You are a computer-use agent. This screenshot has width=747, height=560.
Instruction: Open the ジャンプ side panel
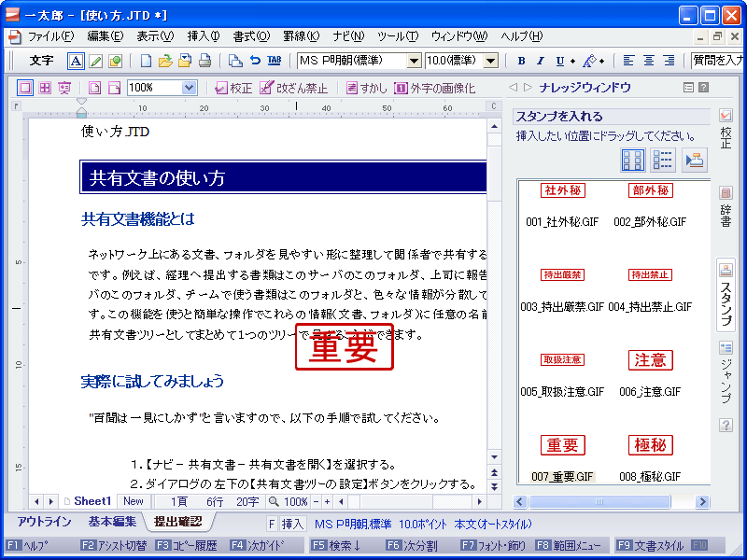point(726,372)
